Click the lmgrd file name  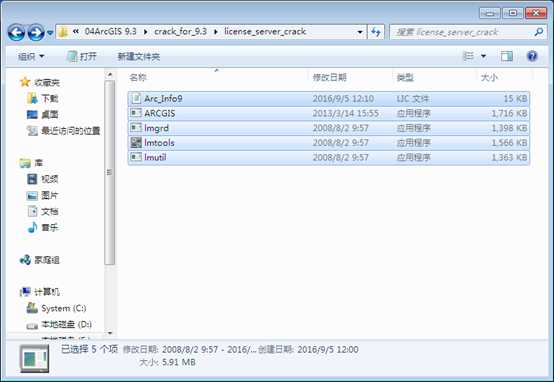click(x=157, y=128)
